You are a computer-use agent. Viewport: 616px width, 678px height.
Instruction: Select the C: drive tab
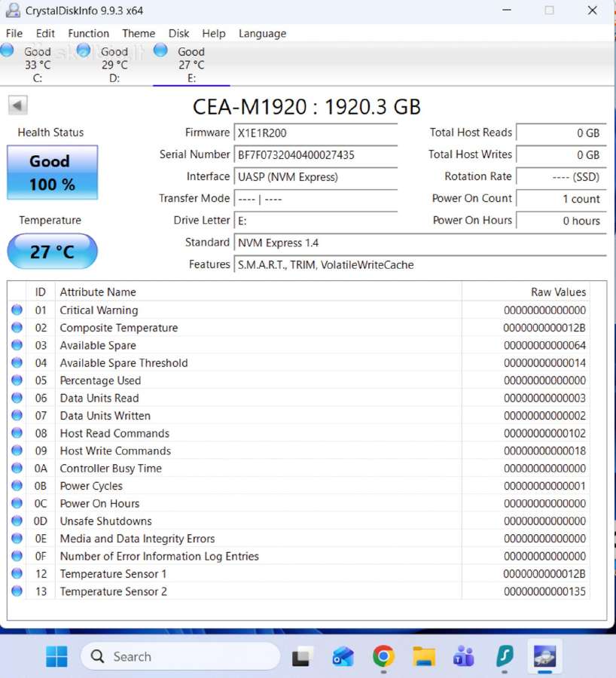click(38, 64)
